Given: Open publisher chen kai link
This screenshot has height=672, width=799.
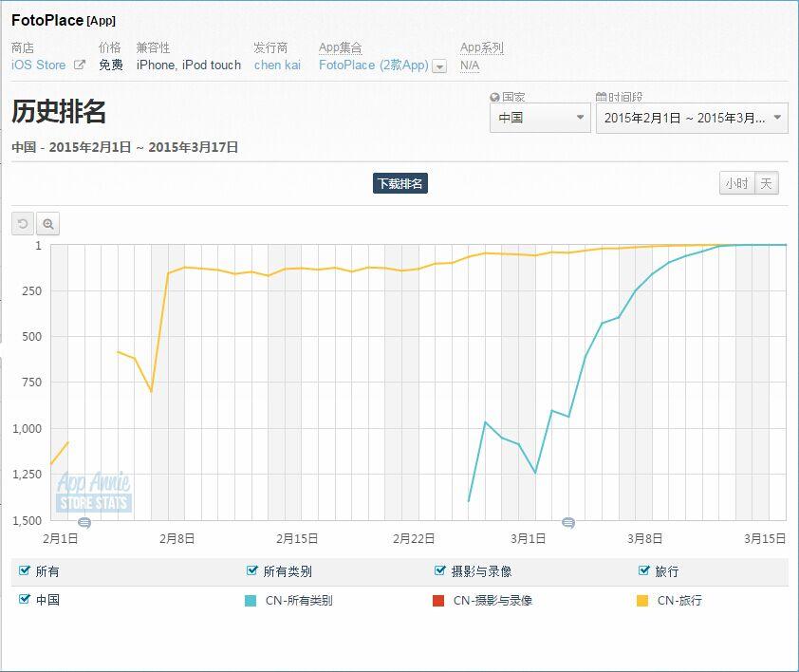Looking at the screenshot, I should (x=277, y=65).
